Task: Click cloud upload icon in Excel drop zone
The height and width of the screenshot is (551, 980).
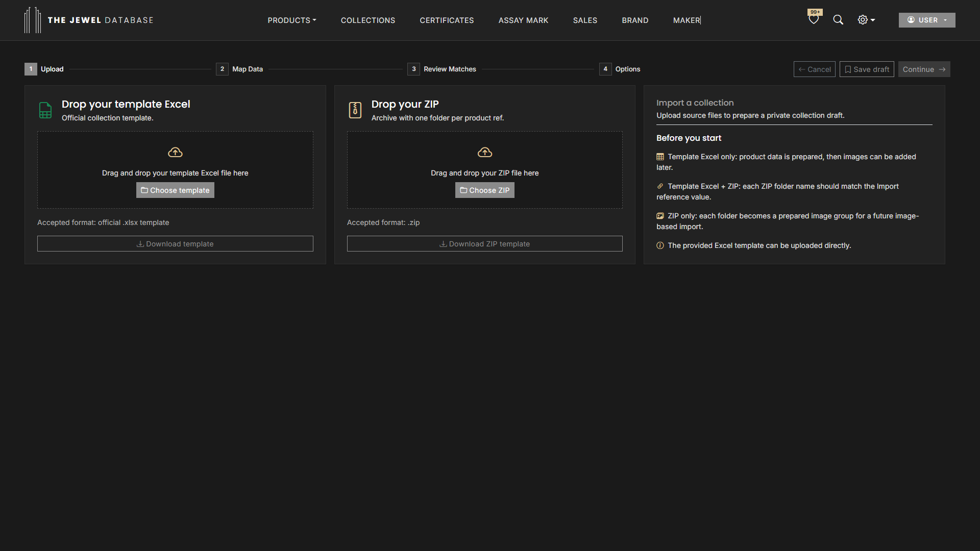Action: point(175,152)
